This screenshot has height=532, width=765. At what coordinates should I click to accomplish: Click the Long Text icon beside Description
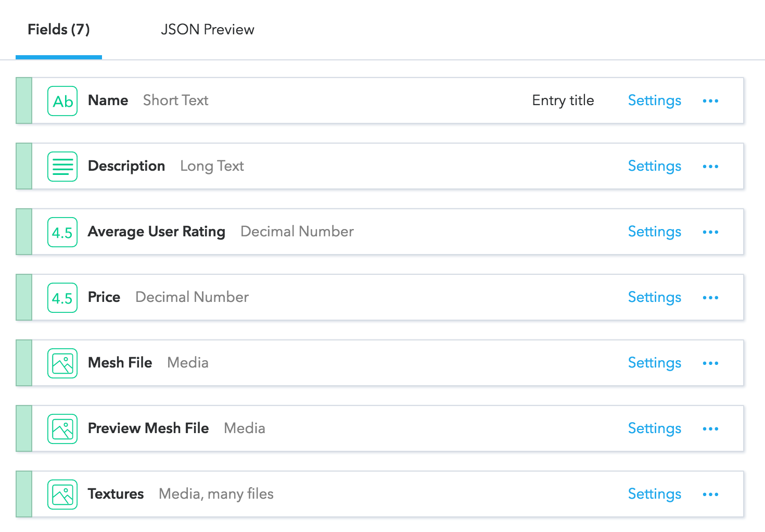point(62,167)
